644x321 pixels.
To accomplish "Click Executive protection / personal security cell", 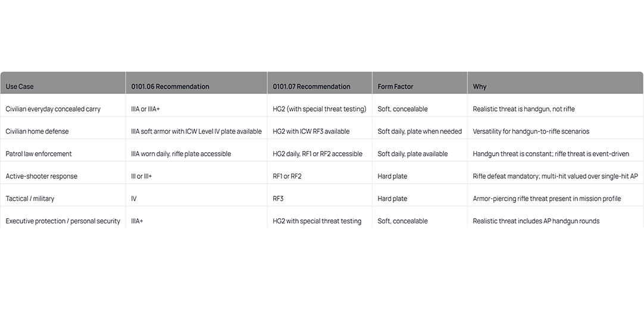I will (63, 221).
